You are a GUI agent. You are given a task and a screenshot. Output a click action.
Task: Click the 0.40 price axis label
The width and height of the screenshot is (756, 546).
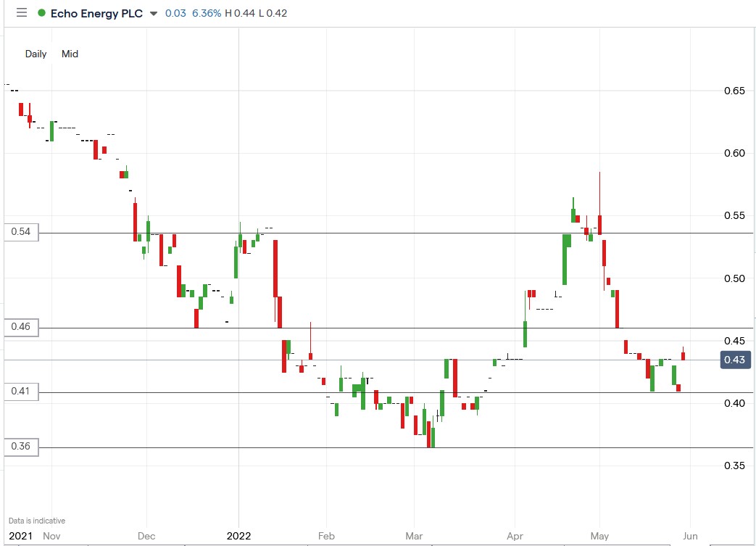tap(734, 403)
